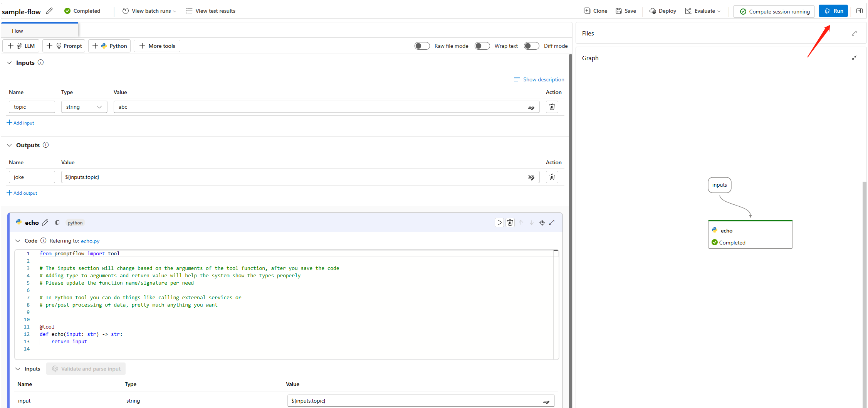The image size is (868, 408).
Task: Click the pencil icon beside sample-flow title
Action: 49,11
